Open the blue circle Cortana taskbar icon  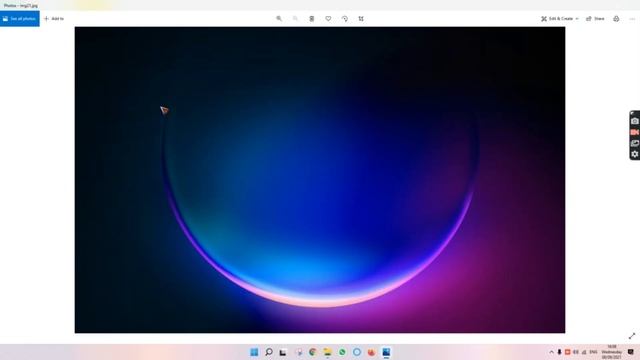[357, 352]
